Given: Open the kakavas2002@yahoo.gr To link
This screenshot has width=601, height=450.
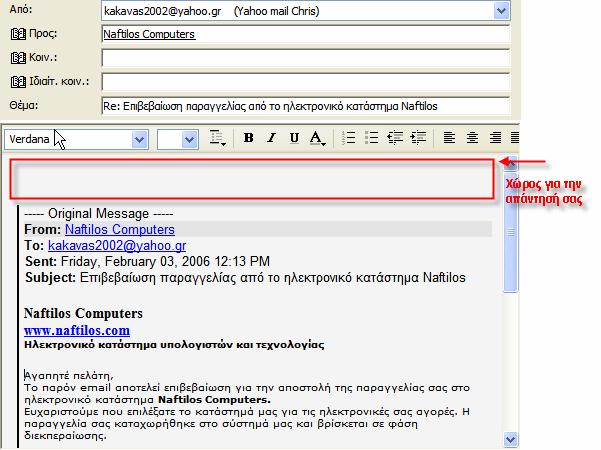Looking at the screenshot, I should tap(117, 246).
